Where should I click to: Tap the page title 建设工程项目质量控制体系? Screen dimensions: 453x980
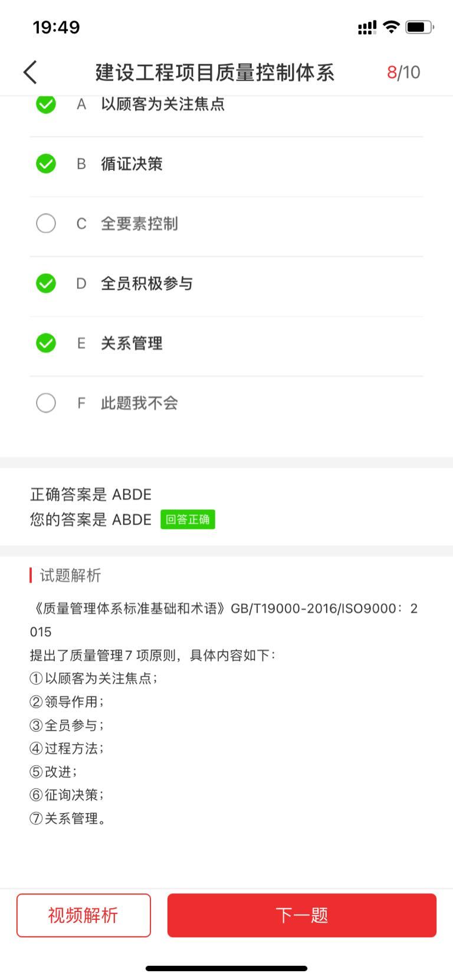pos(215,73)
